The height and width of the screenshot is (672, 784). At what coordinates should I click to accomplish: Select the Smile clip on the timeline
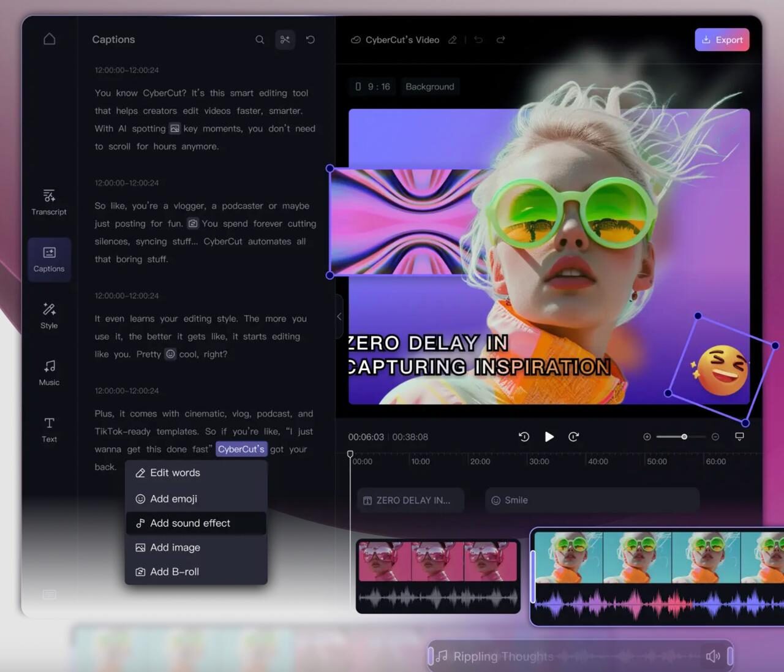(x=591, y=500)
